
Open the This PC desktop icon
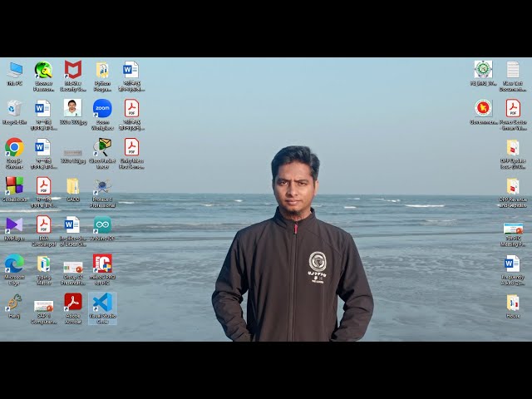click(x=15, y=70)
